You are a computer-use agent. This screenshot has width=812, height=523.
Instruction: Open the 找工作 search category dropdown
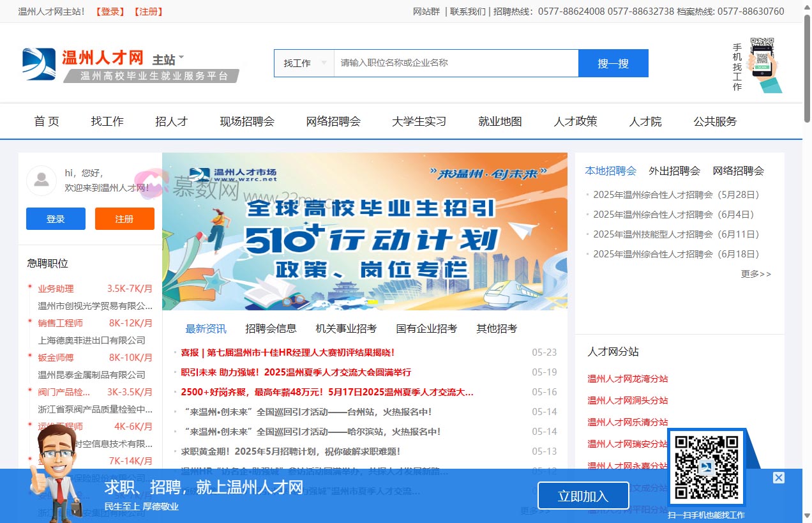point(304,63)
